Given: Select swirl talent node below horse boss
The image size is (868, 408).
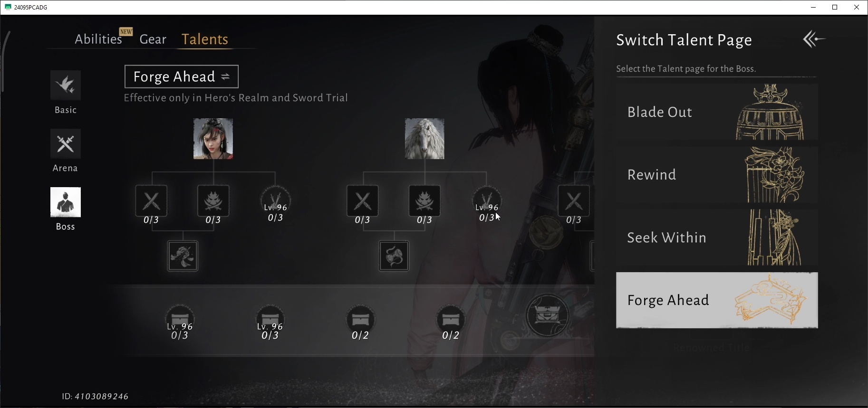Looking at the screenshot, I should 394,256.
